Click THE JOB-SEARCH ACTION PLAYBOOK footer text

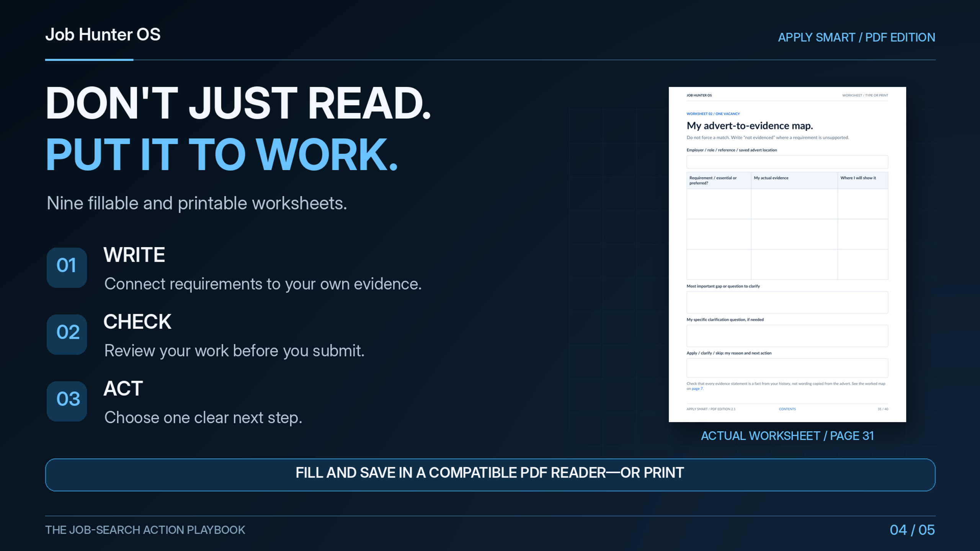[145, 530]
